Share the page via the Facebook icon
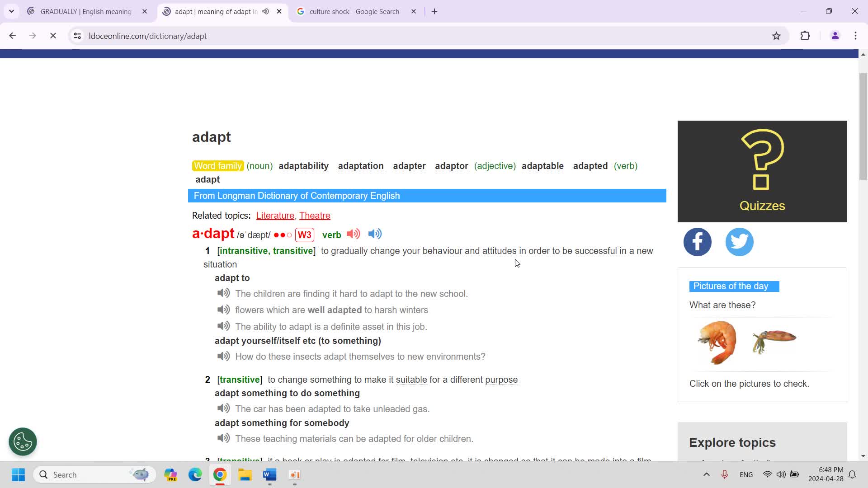Image resolution: width=868 pixels, height=488 pixels. (x=697, y=242)
